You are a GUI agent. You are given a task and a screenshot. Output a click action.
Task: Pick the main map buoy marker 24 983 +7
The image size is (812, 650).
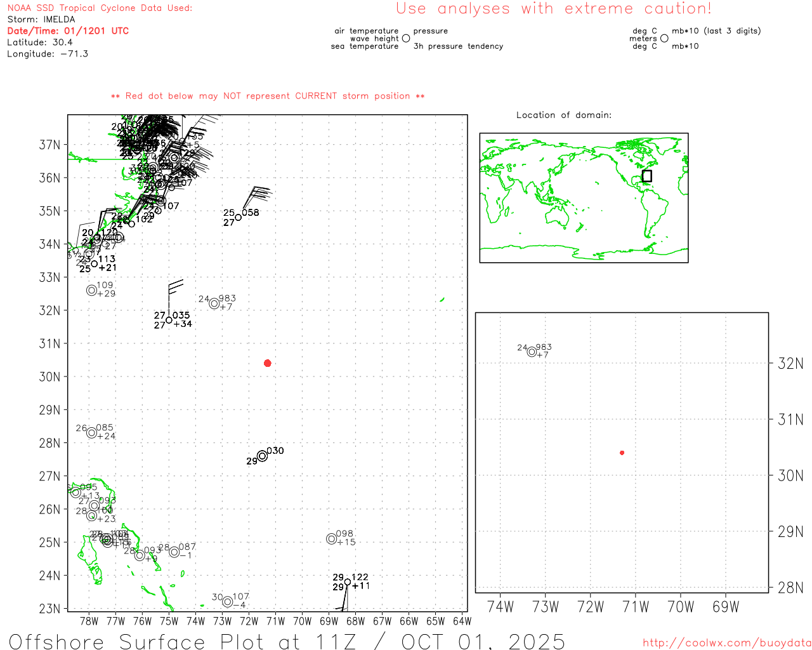(214, 303)
